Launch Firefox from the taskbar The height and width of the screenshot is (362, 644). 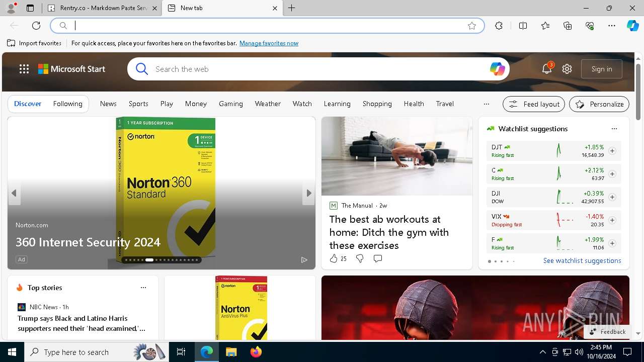256,352
